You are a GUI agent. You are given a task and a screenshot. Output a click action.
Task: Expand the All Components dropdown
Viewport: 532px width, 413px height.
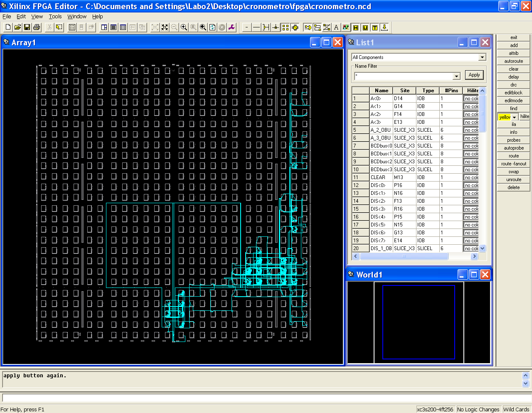(x=482, y=57)
